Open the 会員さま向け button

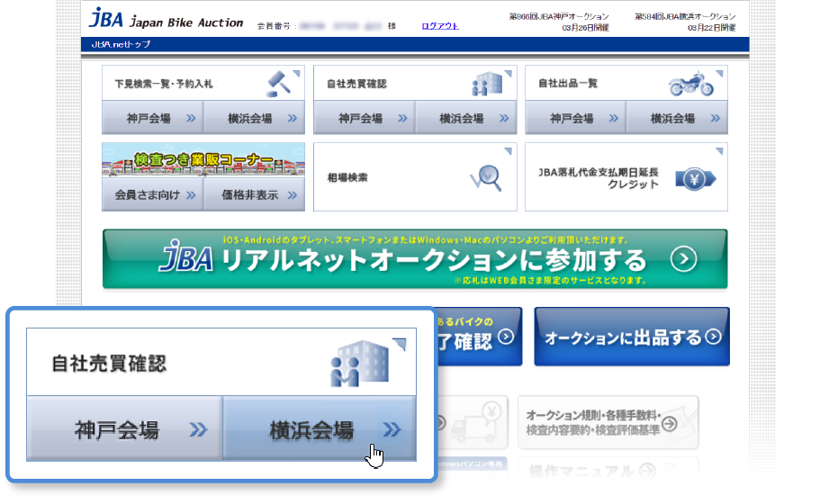153,194
